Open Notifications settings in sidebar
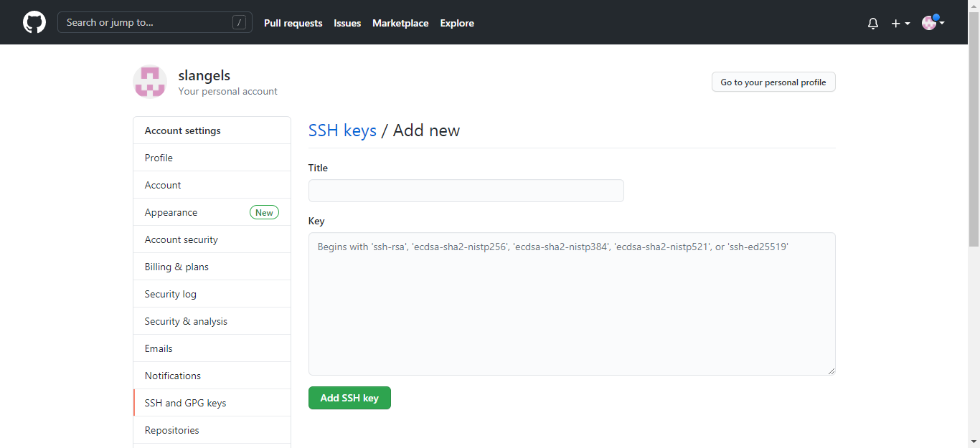This screenshot has width=980, height=448. tap(212, 376)
